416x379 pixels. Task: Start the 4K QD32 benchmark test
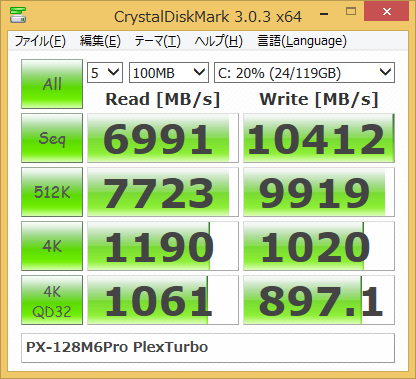pos(52,300)
